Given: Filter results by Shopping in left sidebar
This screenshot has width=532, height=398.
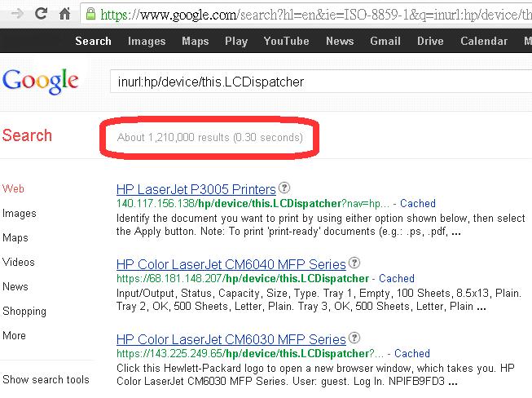Looking at the screenshot, I should click(x=24, y=311).
